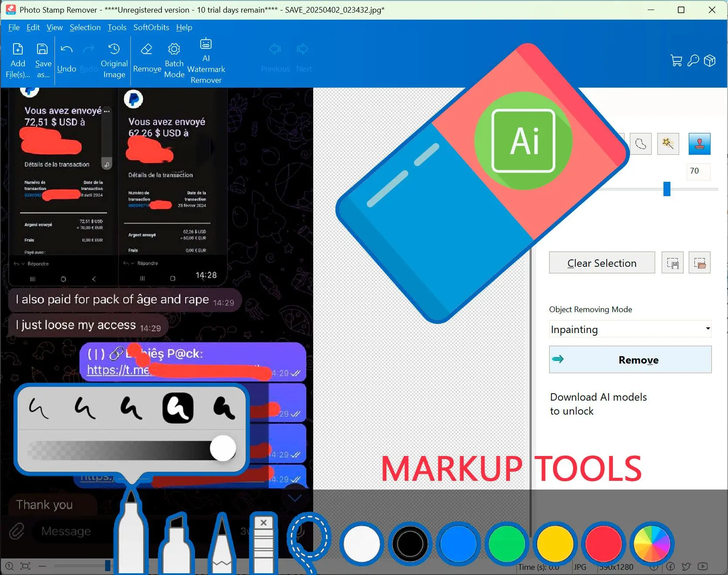Choose the lasso free-form selection tool

point(640,144)
